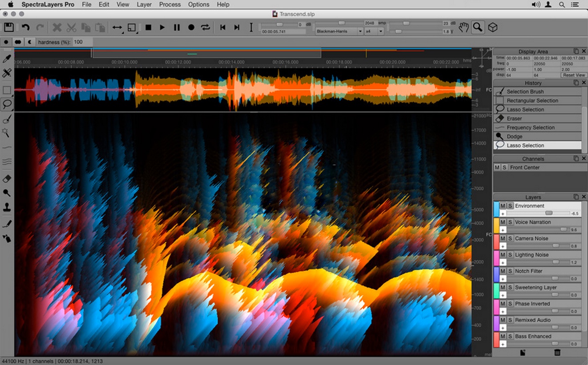Click the Save project icon

(x=8, y=27)
